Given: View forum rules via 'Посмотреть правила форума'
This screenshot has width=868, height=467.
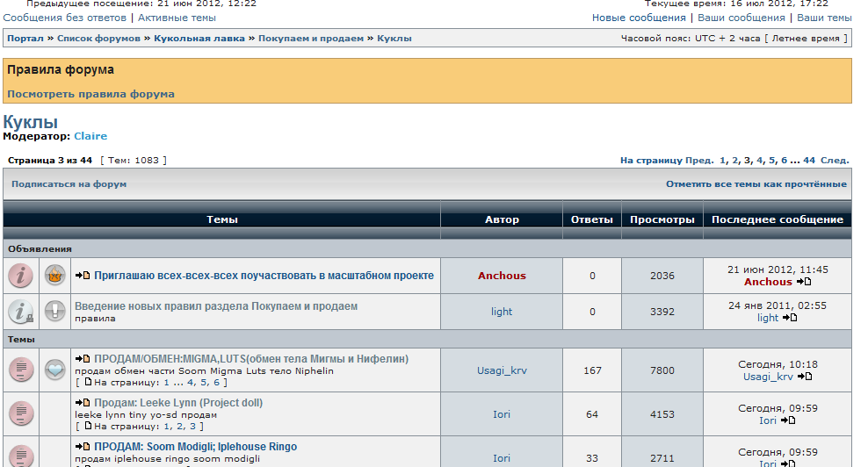Looking at the screenshot, I should 90,94.
